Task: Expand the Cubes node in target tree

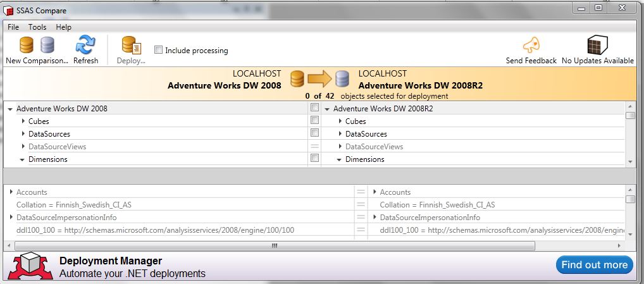Action: [340, 121]
